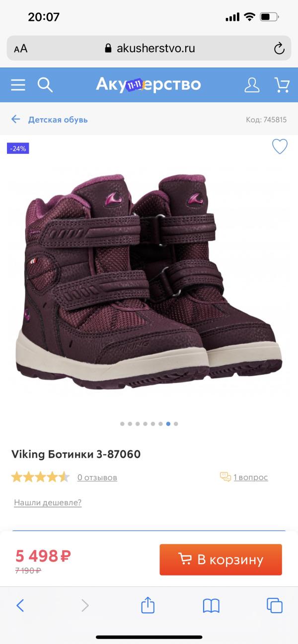298x644 pixels.
Task: Select the first image carousel dot
Action: pos(122,424)
